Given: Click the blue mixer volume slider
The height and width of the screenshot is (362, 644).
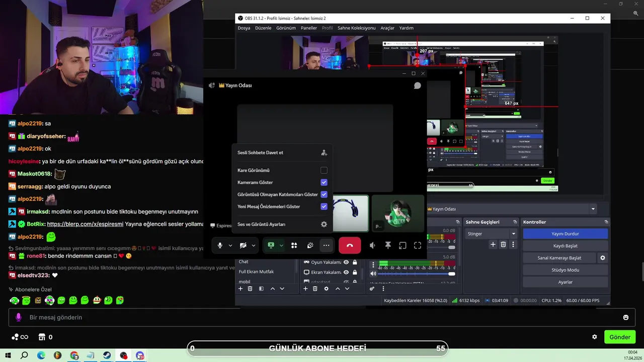Looking at the screenshot, I should [x=416, y=274].
